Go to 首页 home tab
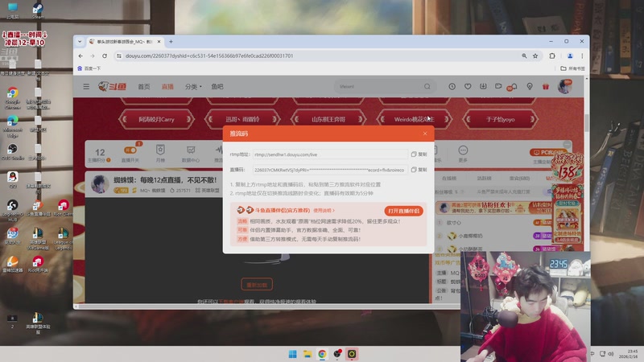This screenshot has height=362, width=644. click(x=144, y=87)
